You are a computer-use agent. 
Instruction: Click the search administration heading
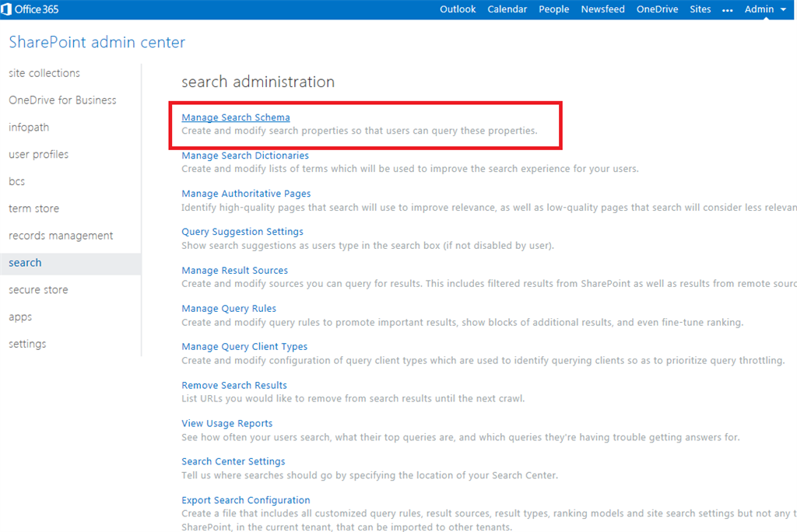(258, 82)
